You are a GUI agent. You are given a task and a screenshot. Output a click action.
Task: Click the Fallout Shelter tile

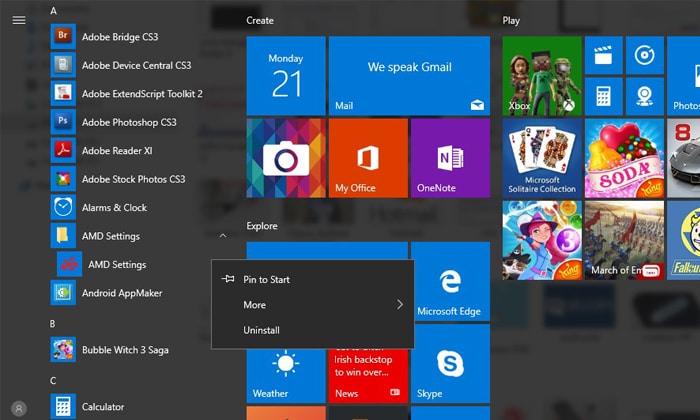tap(683, 240)
